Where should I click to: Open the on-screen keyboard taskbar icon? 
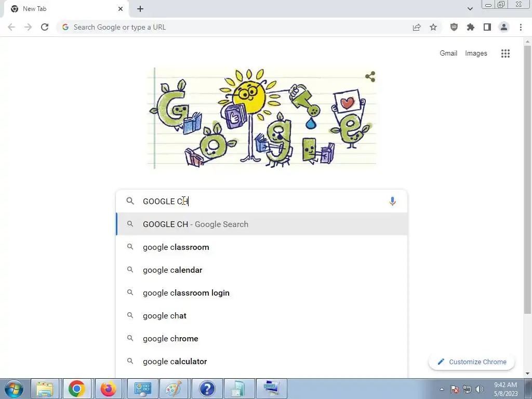(271, 389)
